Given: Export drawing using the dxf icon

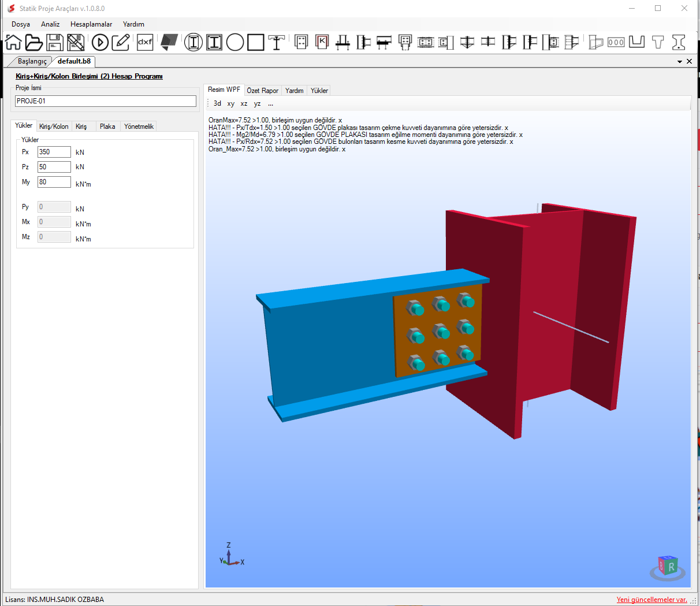Looking at the screenshot, I should point(145,42).
